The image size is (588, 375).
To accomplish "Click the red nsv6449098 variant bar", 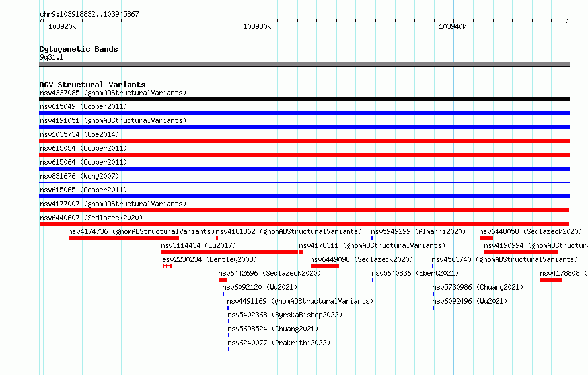I will click(325, 266).
